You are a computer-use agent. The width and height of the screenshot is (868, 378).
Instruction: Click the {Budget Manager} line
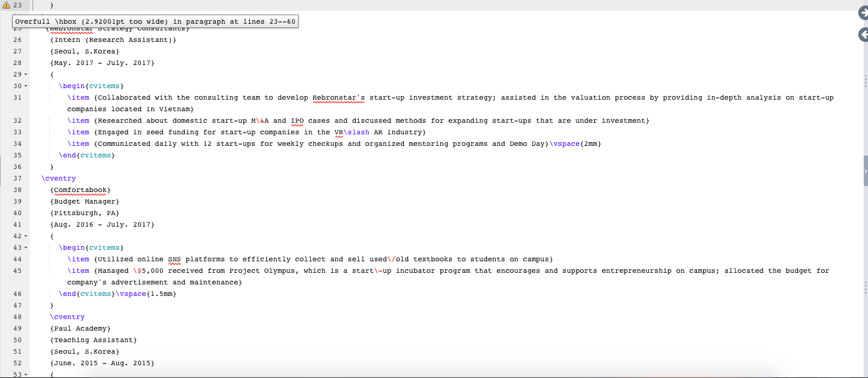85,202
